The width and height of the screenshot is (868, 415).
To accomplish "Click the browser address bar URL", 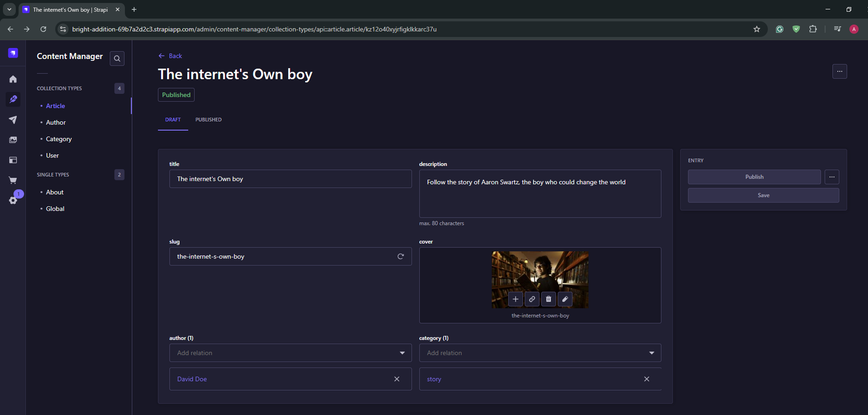I will point(254,29).
